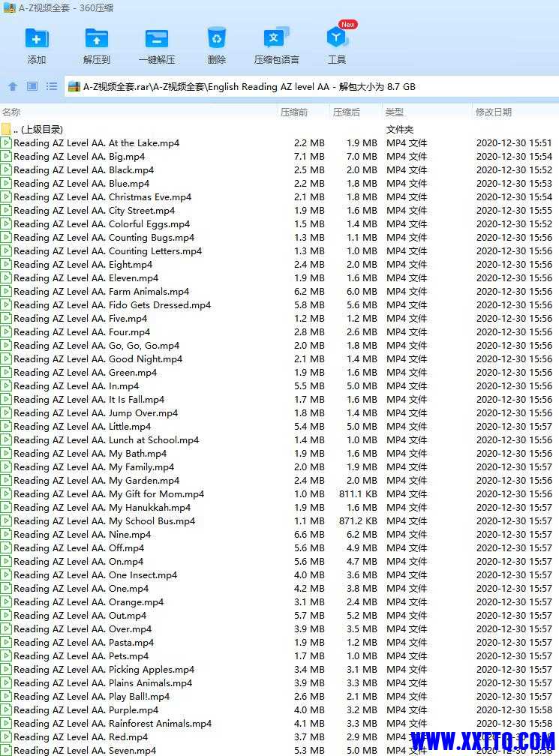Click the archive icon in the path bar
The height and width of the screenshot is (756, 559).
point(74,87)
